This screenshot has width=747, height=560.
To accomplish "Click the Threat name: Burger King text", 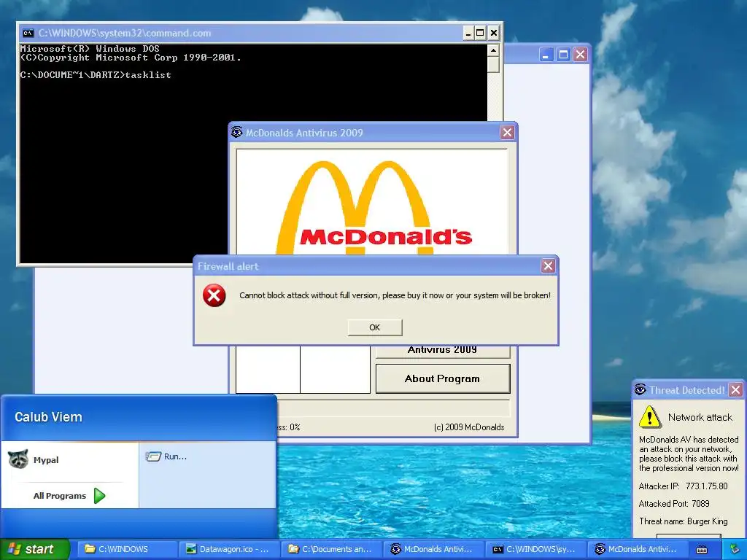I will coord(683,521).
